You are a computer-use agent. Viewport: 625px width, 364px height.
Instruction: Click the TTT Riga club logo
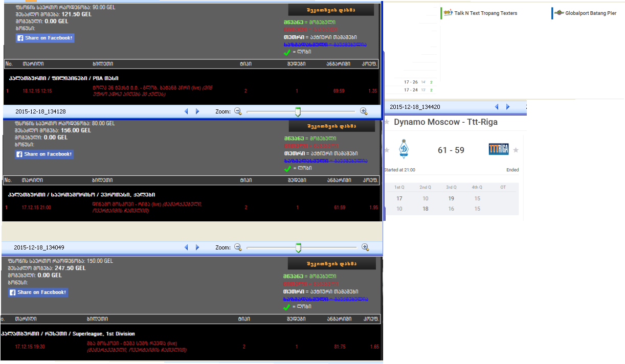499,149
